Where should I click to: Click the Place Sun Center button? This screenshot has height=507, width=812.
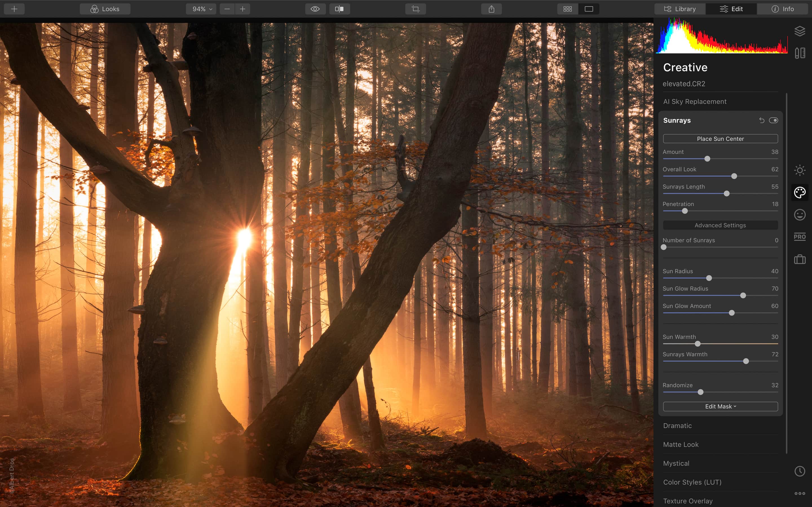(720, 138)
